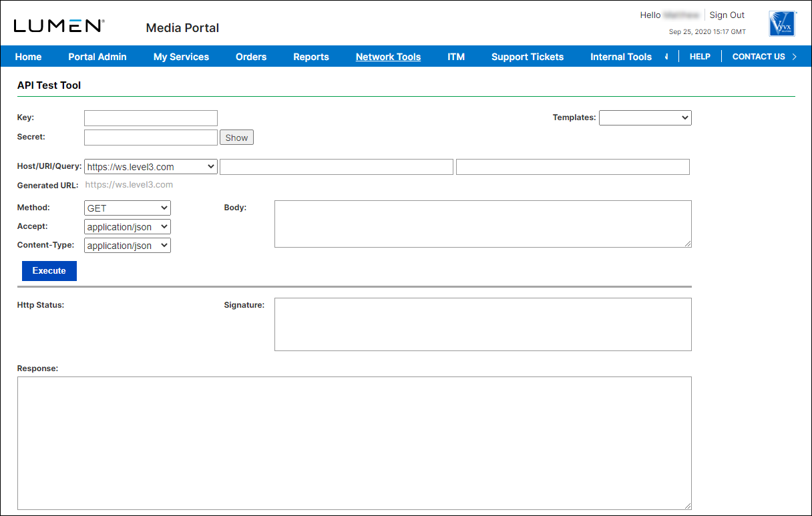Focus the URI input field
The height and width of the screenshot is (516, 812).
pyautogui.click(x=337, y=167)
